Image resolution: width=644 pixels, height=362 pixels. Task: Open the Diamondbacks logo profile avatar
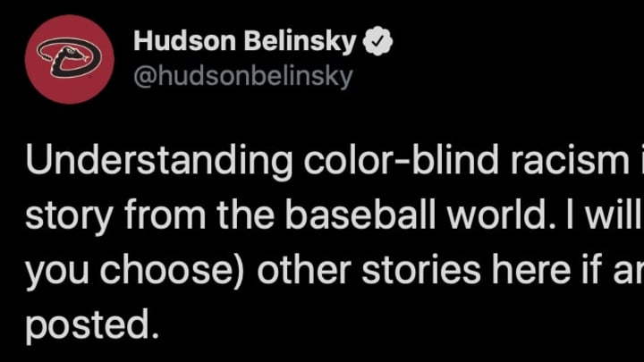tap(70, 60)
